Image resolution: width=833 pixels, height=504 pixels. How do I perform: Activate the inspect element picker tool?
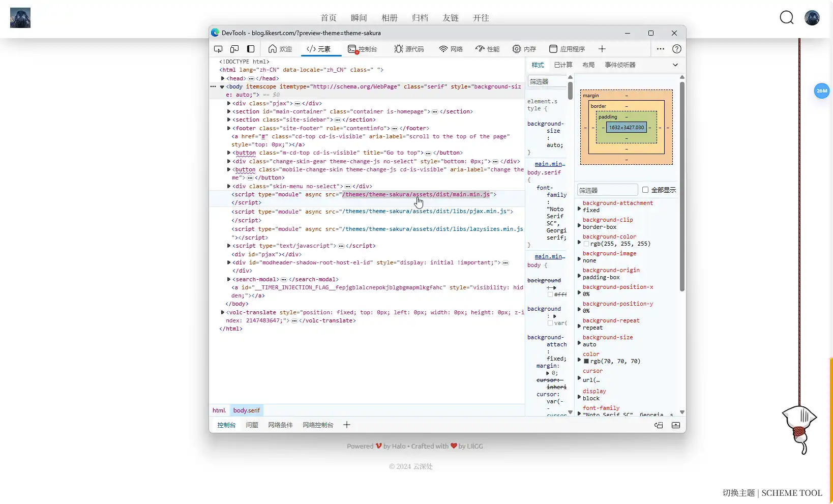click(x=218, y=49)
